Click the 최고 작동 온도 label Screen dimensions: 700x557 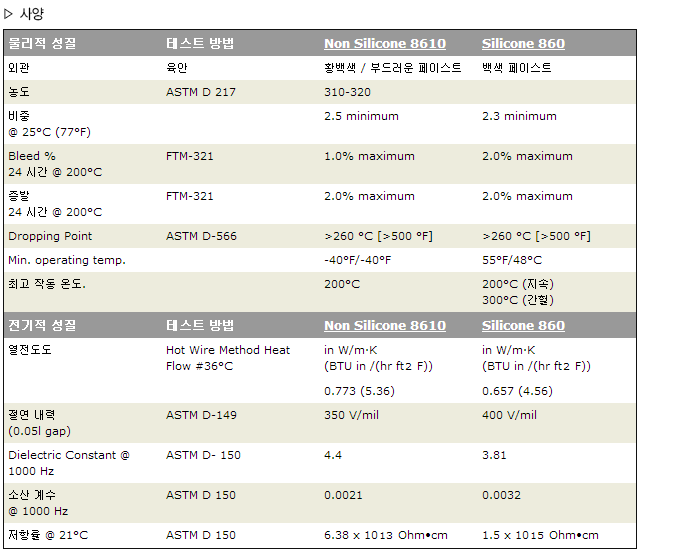click(x=47, y=284)
